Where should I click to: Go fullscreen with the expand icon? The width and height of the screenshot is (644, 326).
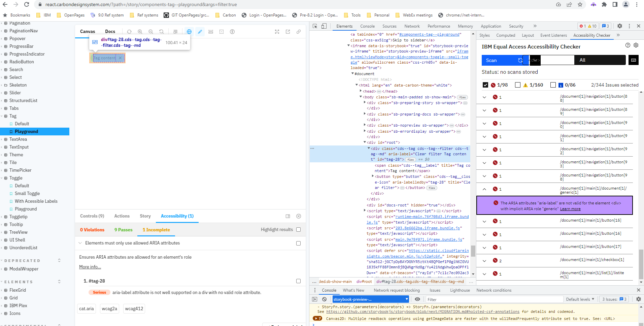click(x=277, y=32)
